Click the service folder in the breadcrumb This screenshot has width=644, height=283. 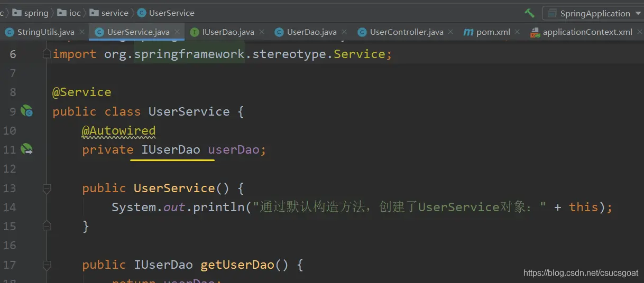(x=115, y=13)
